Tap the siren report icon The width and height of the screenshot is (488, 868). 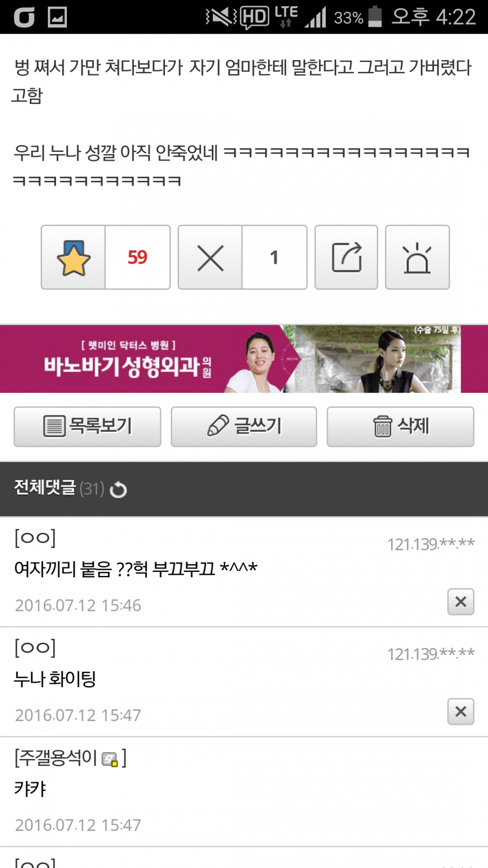[417, 257]
